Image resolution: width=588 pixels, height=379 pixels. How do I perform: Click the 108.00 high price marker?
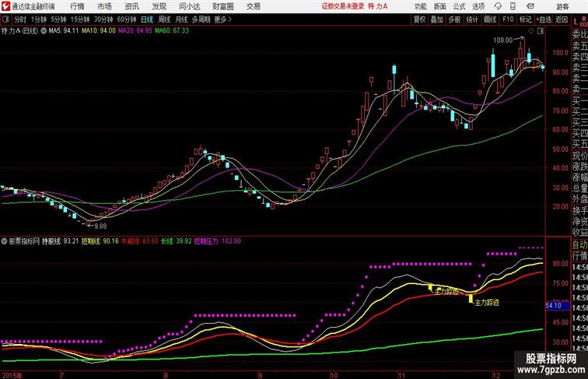point(503,40)
